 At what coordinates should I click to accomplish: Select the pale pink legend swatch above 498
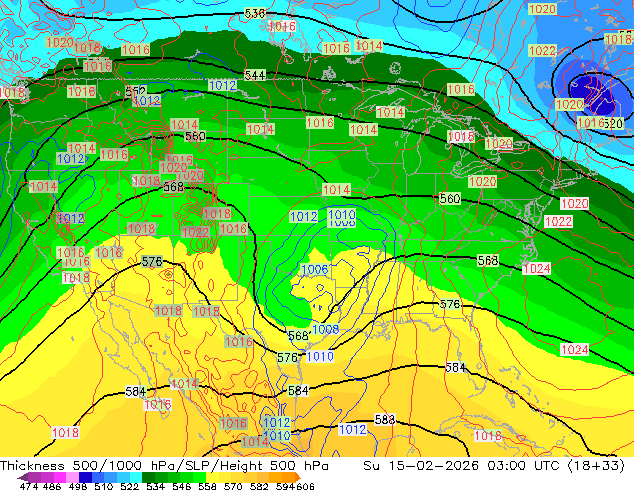(x=72, y=477)
